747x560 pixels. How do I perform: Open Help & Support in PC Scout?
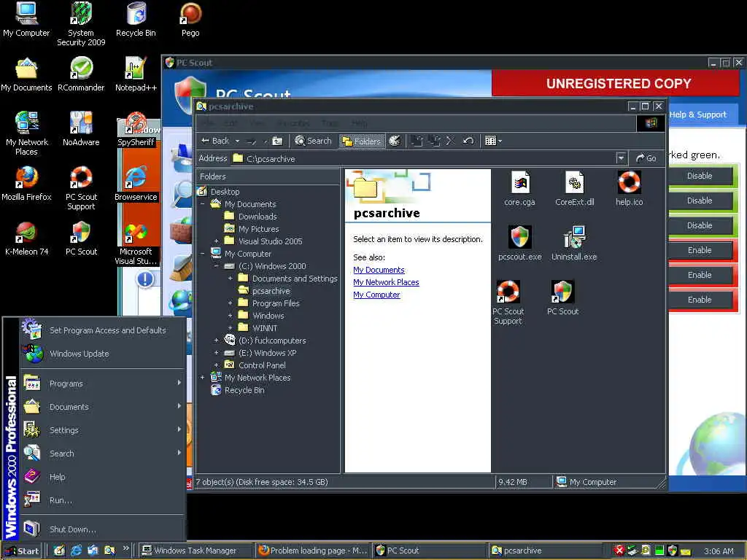tap(697, 114)
